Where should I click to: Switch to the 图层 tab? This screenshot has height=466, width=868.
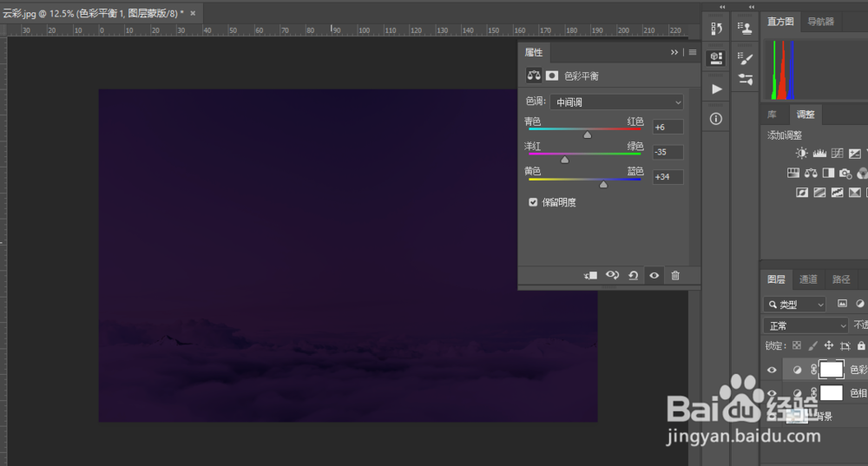point(776,279)
